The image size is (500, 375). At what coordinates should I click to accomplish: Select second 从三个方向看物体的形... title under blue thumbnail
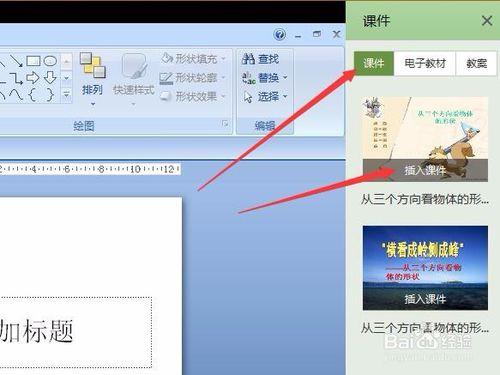coord(425,328)
